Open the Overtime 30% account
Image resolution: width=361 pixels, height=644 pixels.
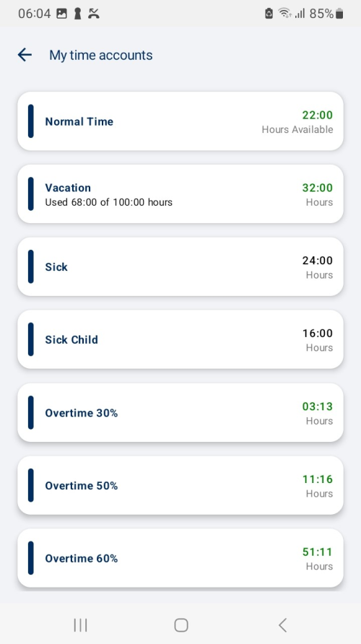click(x=180, y=412)
